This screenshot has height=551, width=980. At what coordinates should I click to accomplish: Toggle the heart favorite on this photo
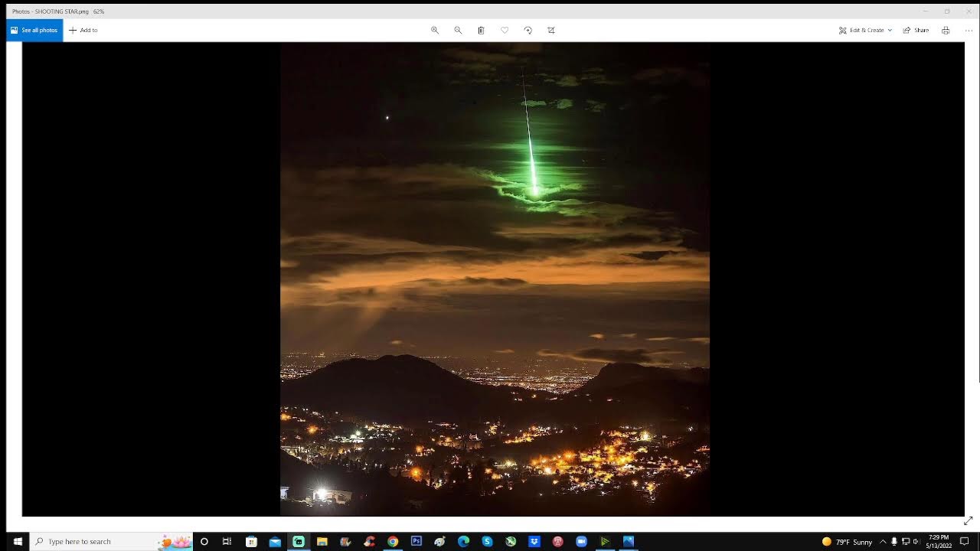coord(505,31)
